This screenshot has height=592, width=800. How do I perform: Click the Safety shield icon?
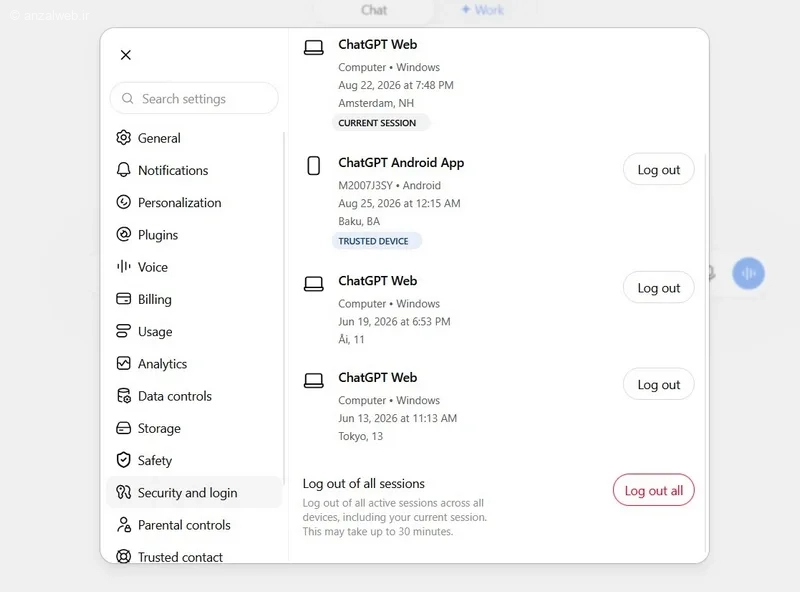[x=123, y=460]
